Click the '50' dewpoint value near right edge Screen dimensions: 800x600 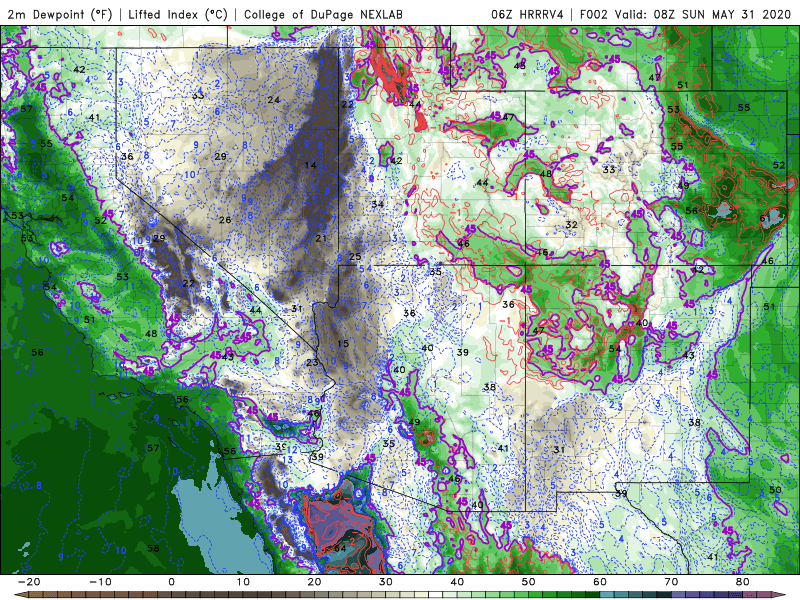775,490
